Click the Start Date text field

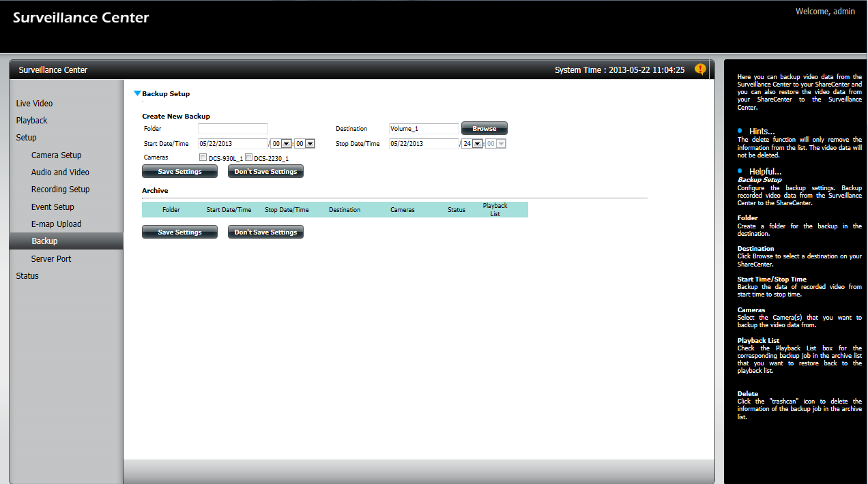coord(233,144)
